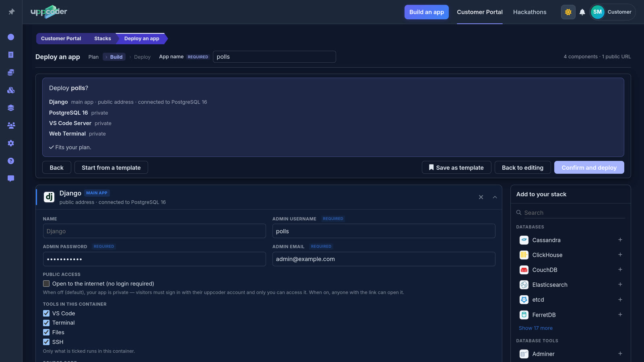Open the circle dashboard icon in sidebar
Screen dimensions: 644x362
pos(11,37)
